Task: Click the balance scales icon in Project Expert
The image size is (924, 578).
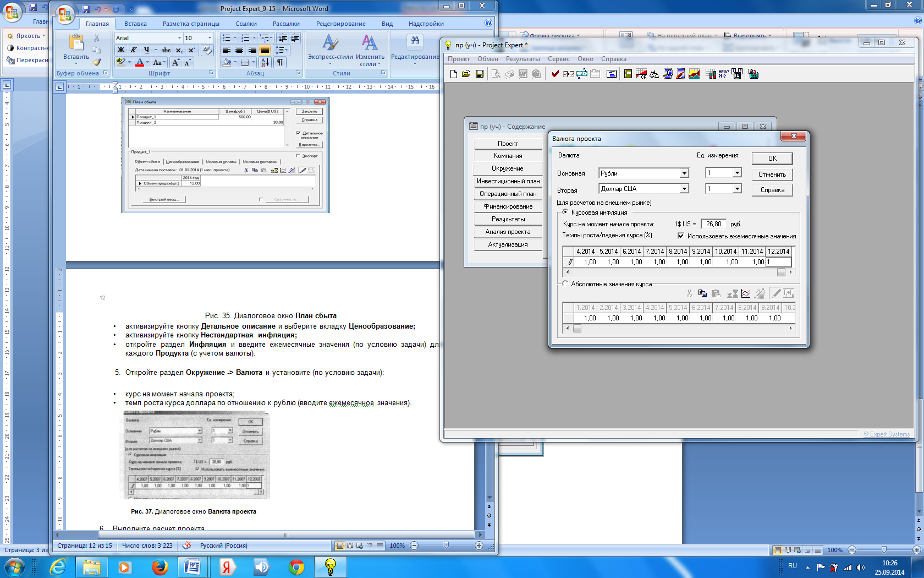Action: point(654,74)
